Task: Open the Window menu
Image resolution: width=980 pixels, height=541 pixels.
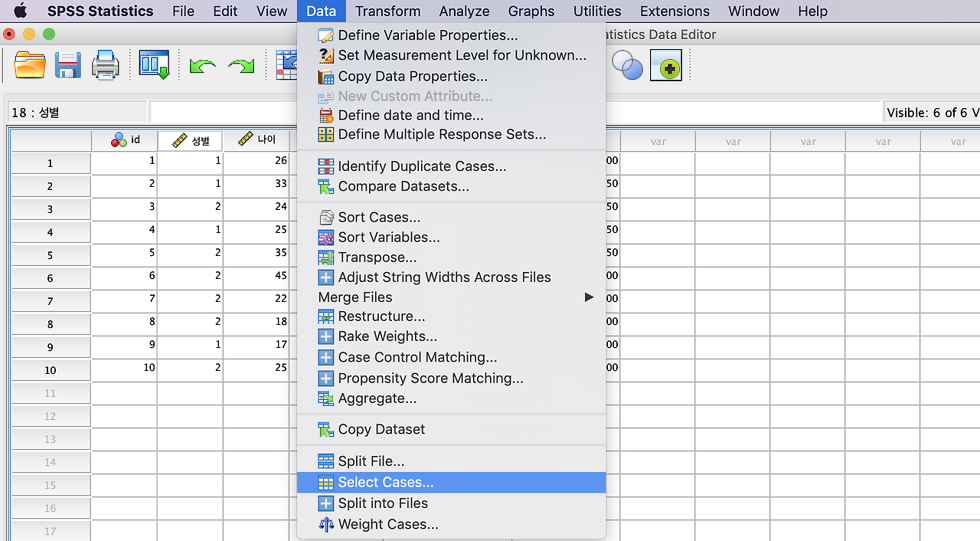Action: coord(753,11)
